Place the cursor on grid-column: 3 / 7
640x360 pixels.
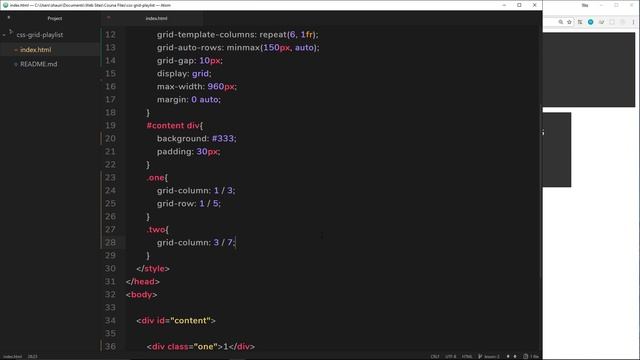click(x=196, y=242)
